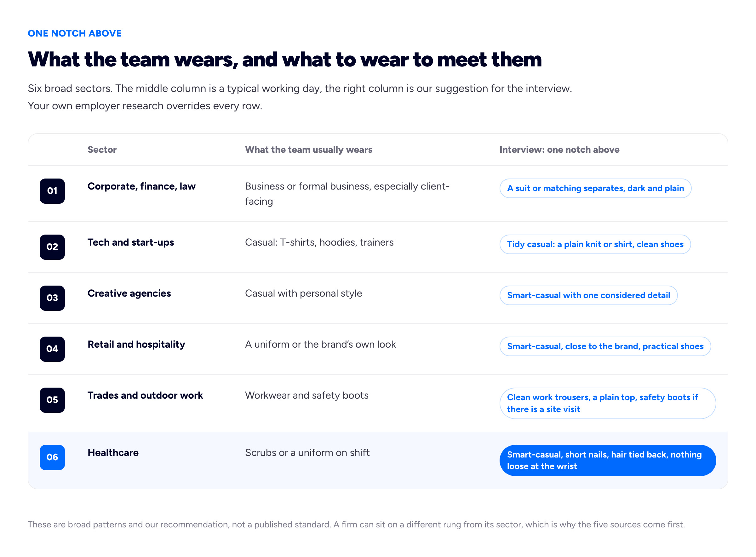756x557 pixels.
Task: Select 'Creative agencies' sector name
Action: tap(129, 293)
